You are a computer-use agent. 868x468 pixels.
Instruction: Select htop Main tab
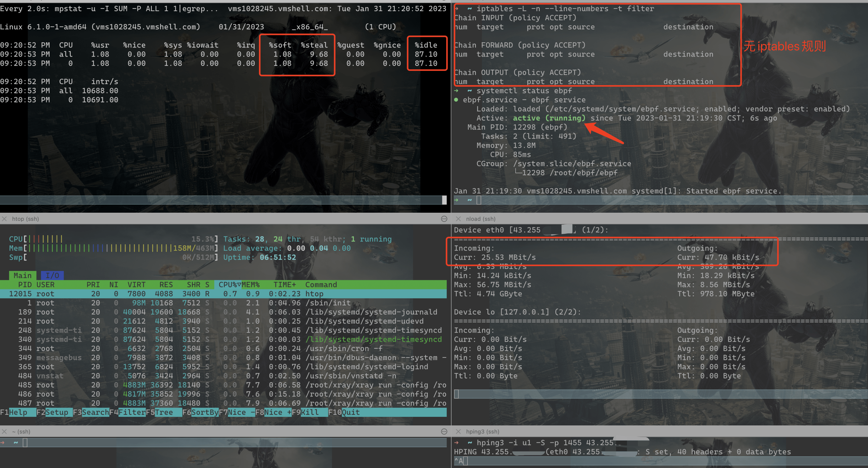point(22,275)
